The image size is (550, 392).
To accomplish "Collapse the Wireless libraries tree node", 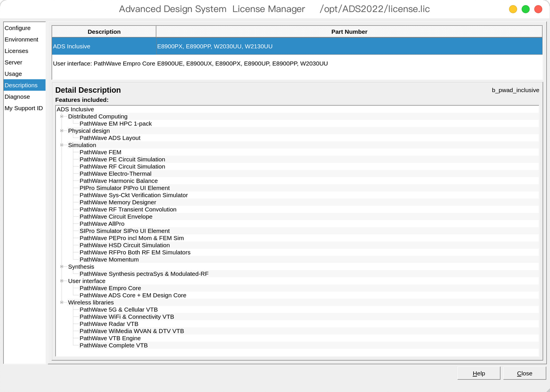I will [x=62, y=302].
